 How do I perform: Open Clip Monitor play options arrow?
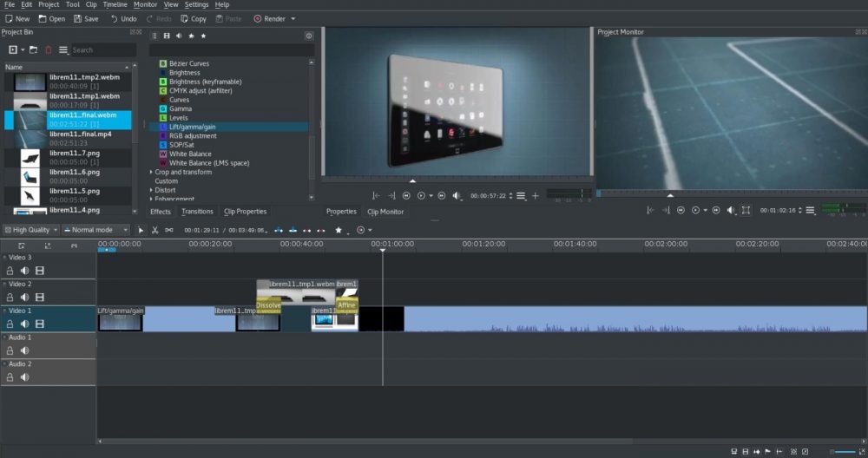click(431, 196)
